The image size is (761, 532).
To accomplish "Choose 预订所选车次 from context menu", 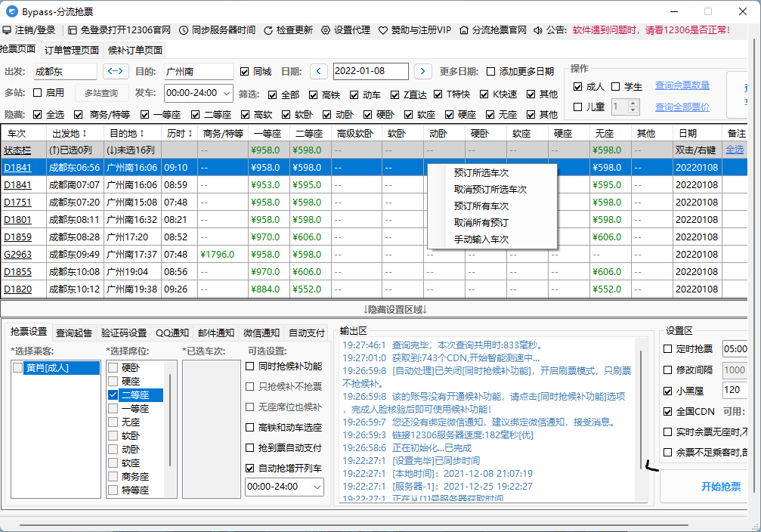I will pos(481,173).
